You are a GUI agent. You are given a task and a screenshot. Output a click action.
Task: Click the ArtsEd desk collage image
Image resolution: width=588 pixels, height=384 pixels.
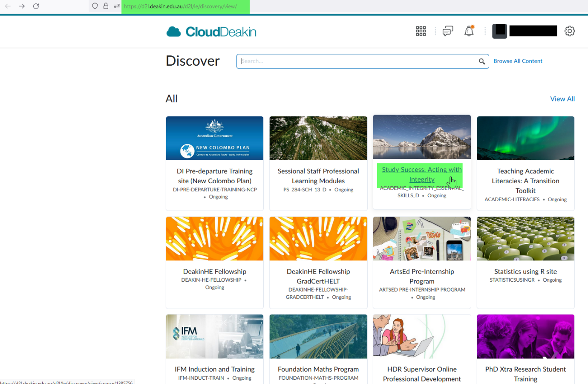(x=422, y=239)
